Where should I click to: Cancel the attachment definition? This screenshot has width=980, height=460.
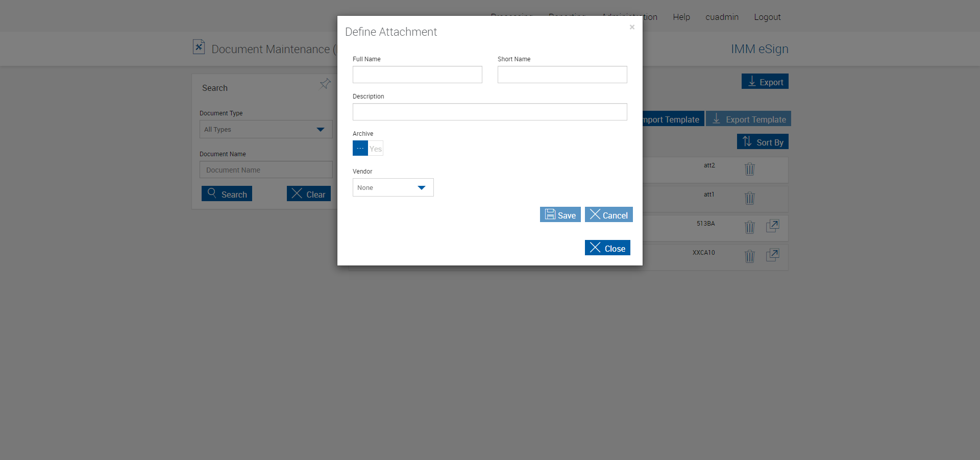608,214
